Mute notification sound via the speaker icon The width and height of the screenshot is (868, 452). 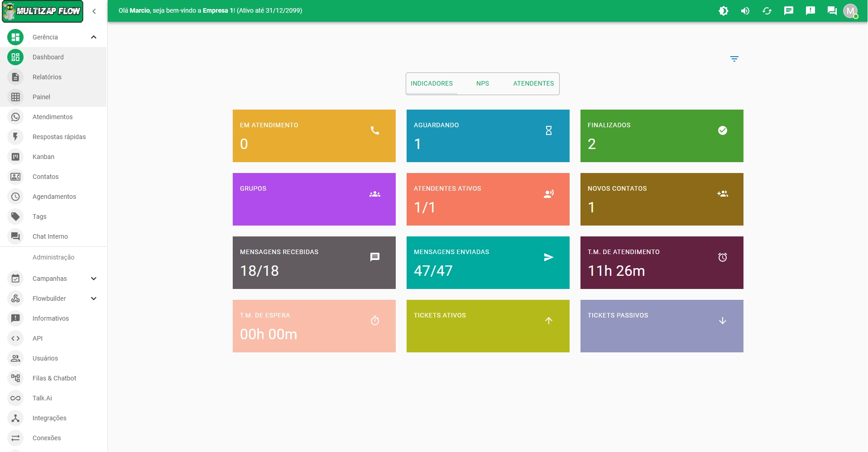click(745, 11)
